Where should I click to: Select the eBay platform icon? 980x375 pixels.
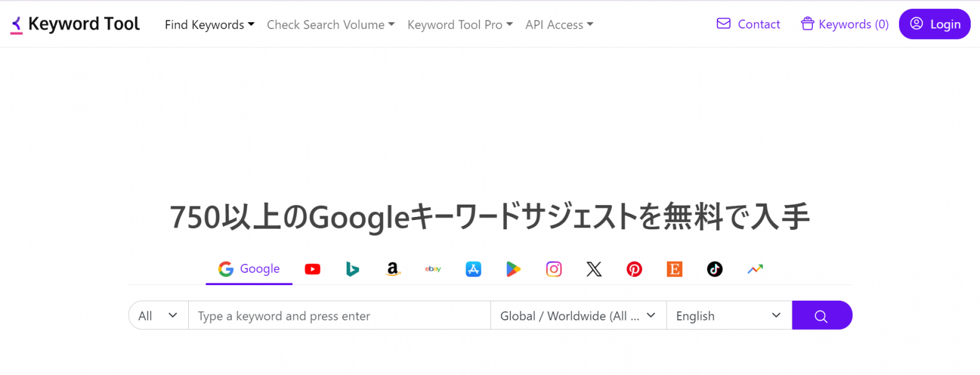pos(433,269)
